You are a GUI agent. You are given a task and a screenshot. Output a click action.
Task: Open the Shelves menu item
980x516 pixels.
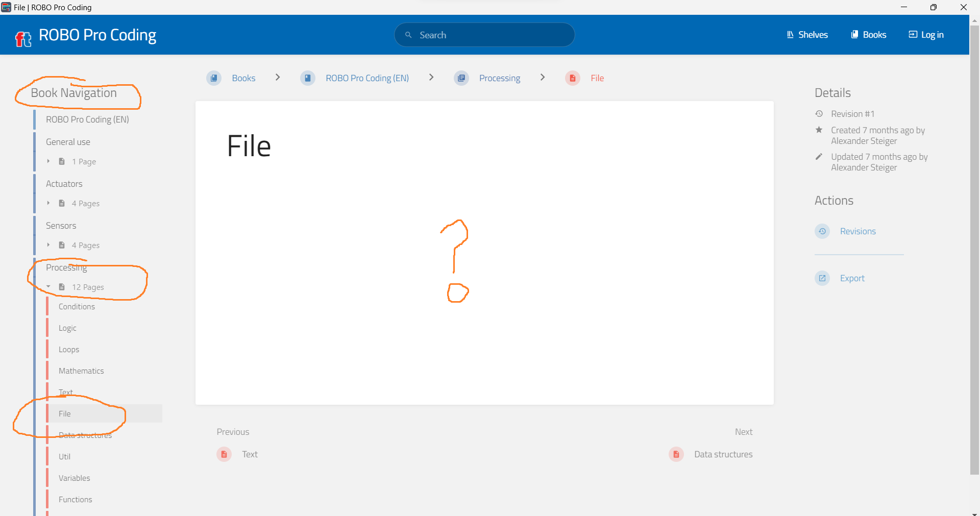click(807, 35)
